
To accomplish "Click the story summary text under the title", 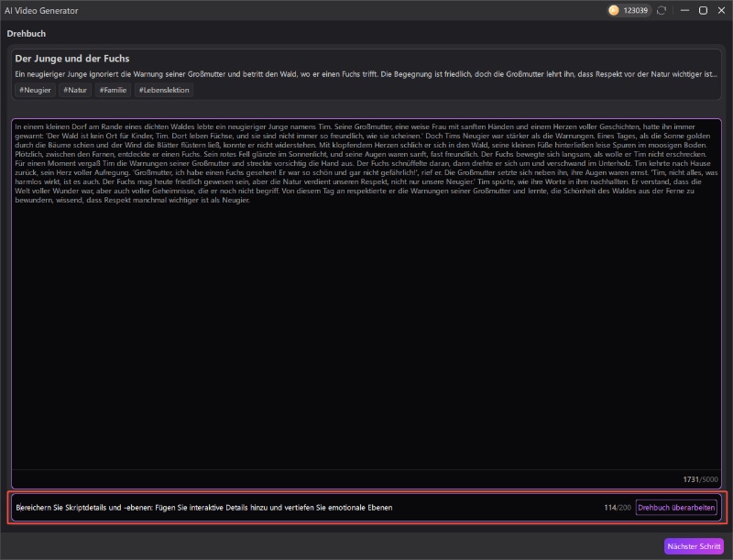I will coord(365,73).
